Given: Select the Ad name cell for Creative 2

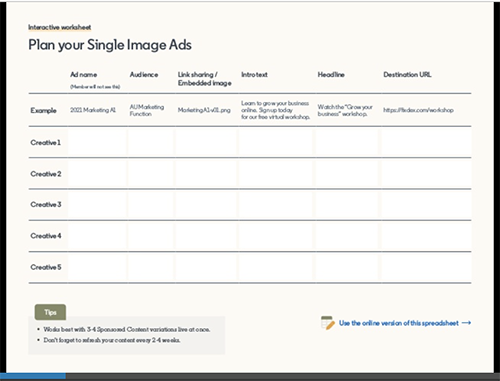Looking at the screenshot, I should (97, 174).
